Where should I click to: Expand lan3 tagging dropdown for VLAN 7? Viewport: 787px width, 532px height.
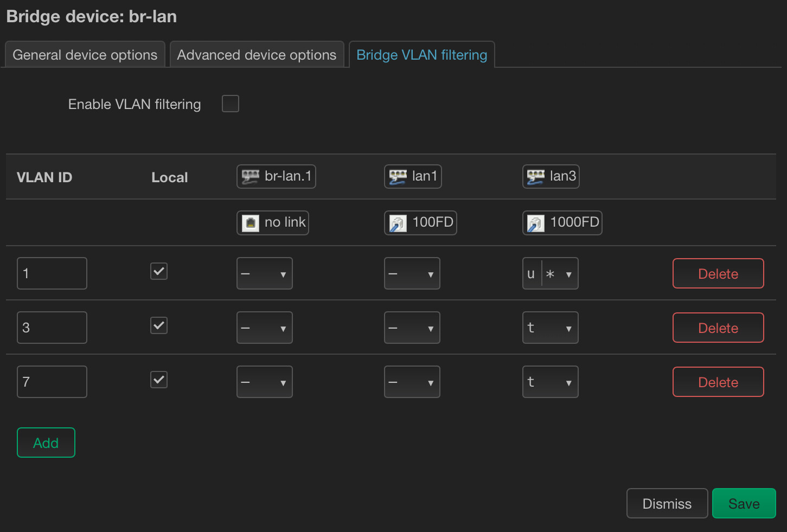click(x=550, y=382)
